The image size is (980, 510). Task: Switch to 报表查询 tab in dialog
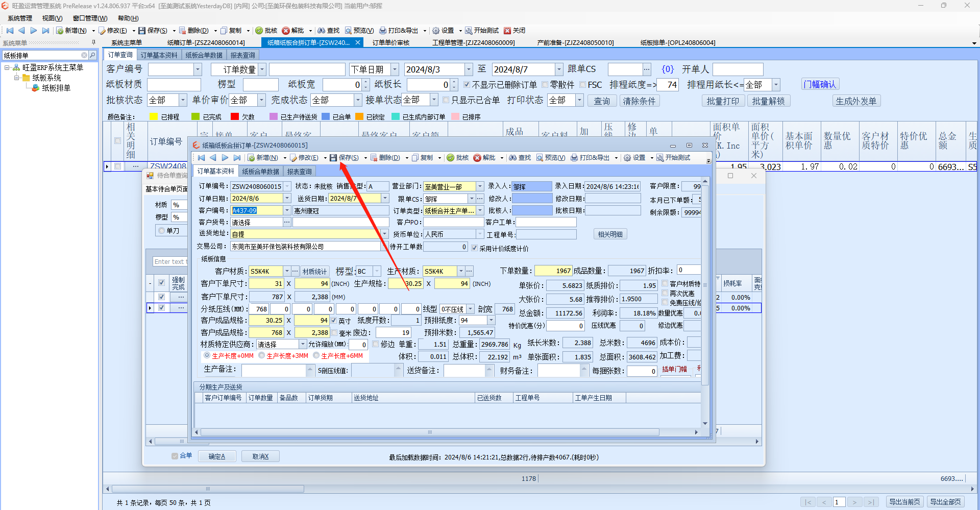click(299, 172)
